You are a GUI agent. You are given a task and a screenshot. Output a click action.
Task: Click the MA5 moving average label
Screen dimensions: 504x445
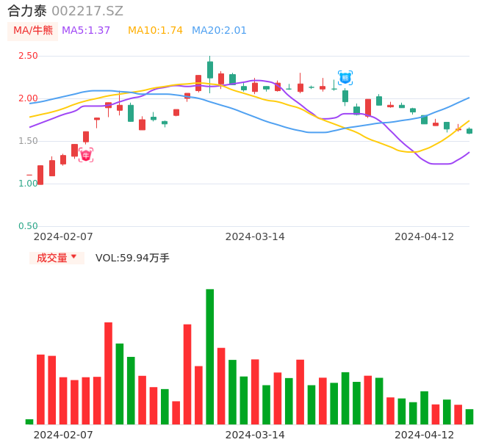86,31
